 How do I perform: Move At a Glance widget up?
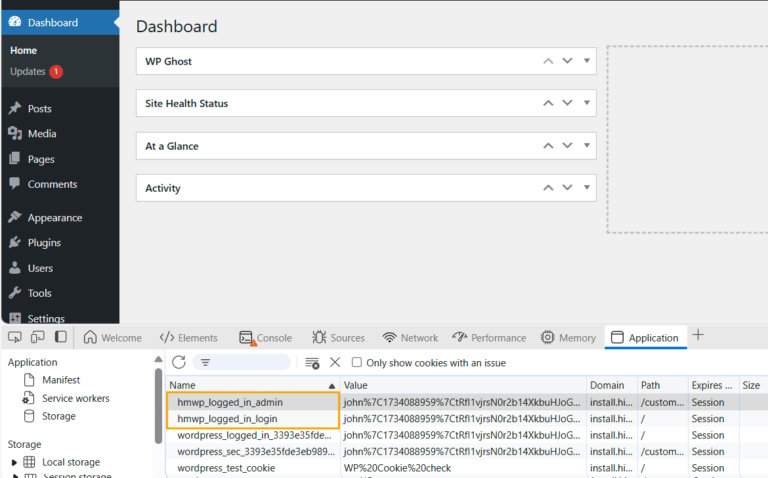click(x=547, y=146)
